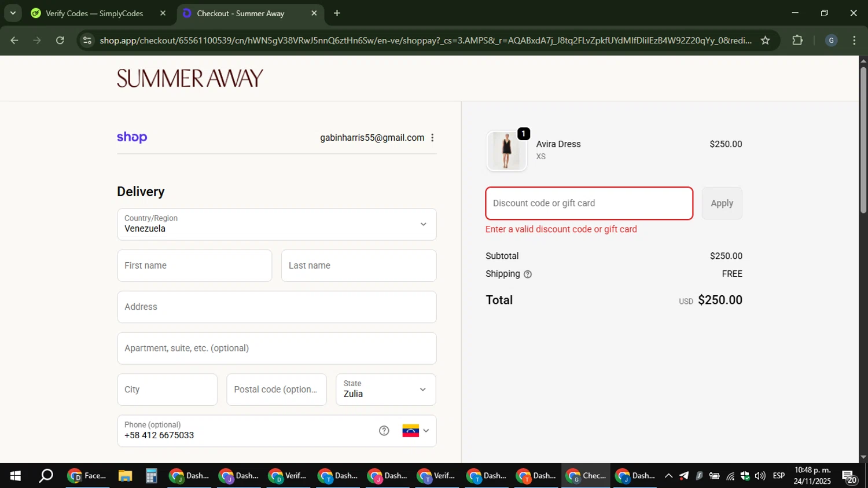Open the Chrome extensions puzzle icon
Image resolution: width=868 pixels, height=488 pixels.
click(x=797, y=41)
